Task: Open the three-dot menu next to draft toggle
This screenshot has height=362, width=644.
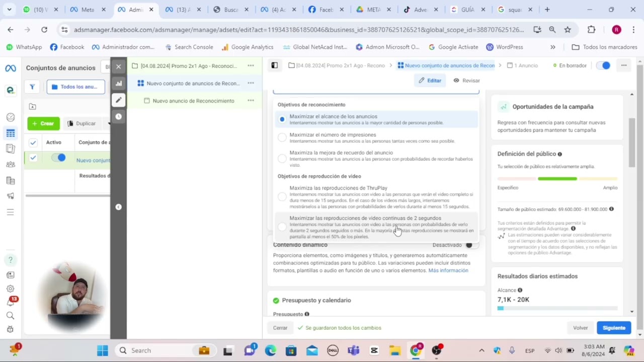Action: point(624,65)
